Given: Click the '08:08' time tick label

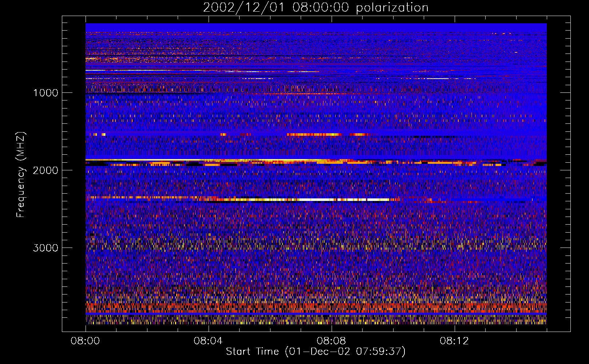Looking at the screenshot, I should 331,341.
